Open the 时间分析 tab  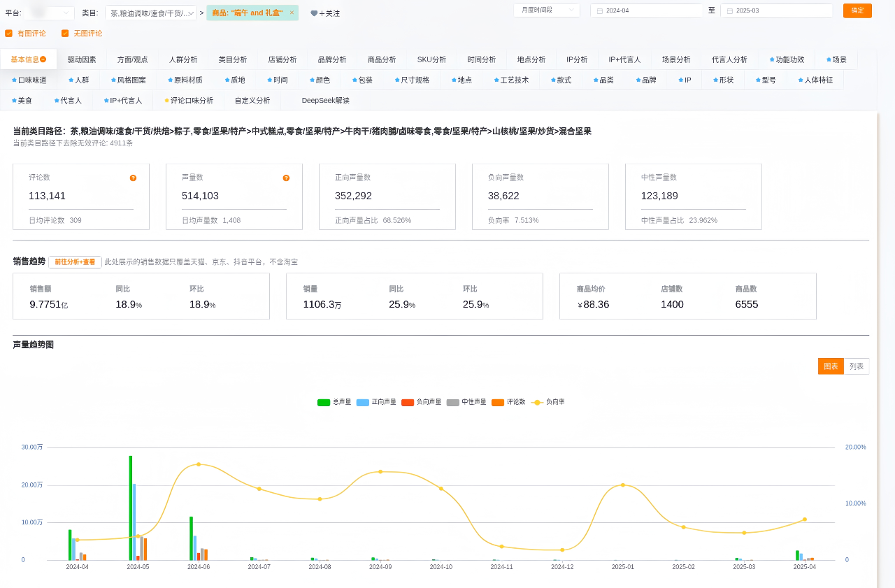(x=482, y=59)
